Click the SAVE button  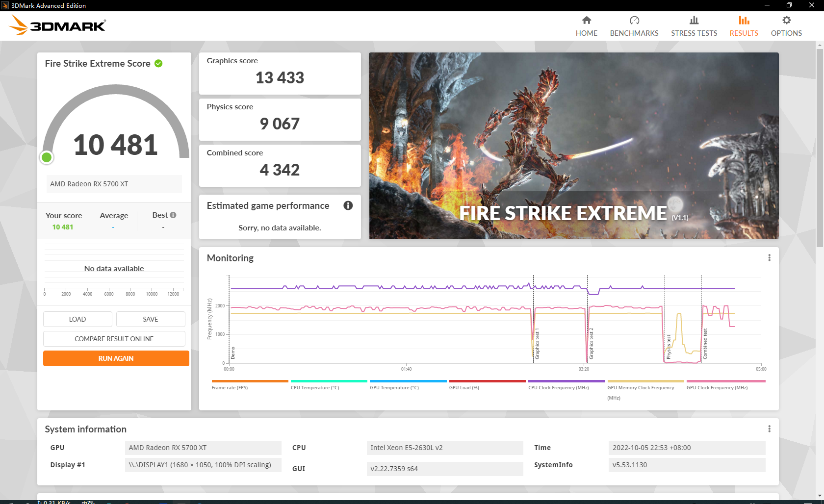(151, 319)
